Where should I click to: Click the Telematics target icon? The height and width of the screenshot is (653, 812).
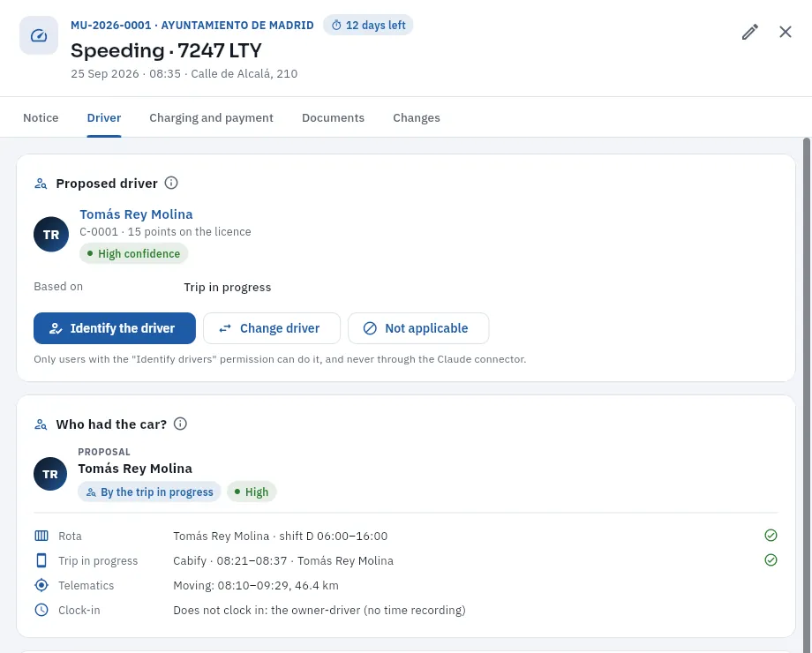click(x=41, y=585)
